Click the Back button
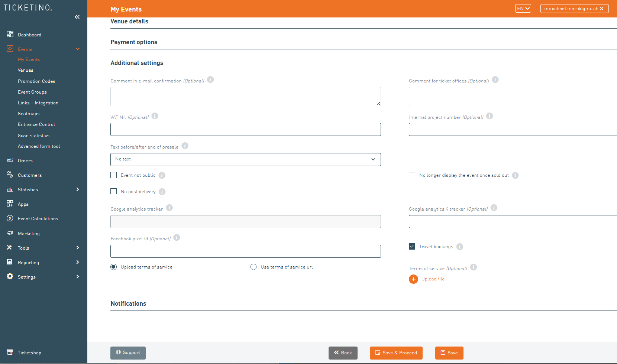 coord(343,353)
